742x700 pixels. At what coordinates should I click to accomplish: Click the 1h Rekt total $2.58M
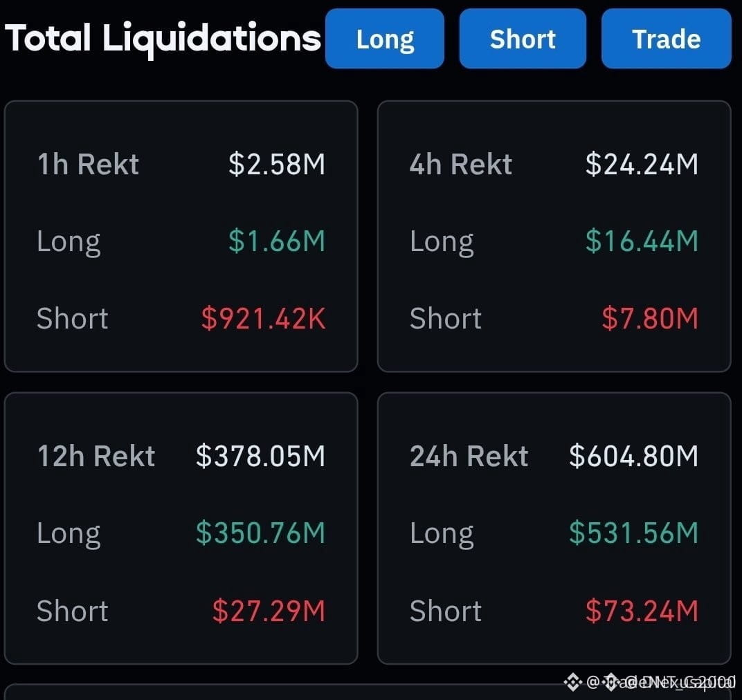277,164
